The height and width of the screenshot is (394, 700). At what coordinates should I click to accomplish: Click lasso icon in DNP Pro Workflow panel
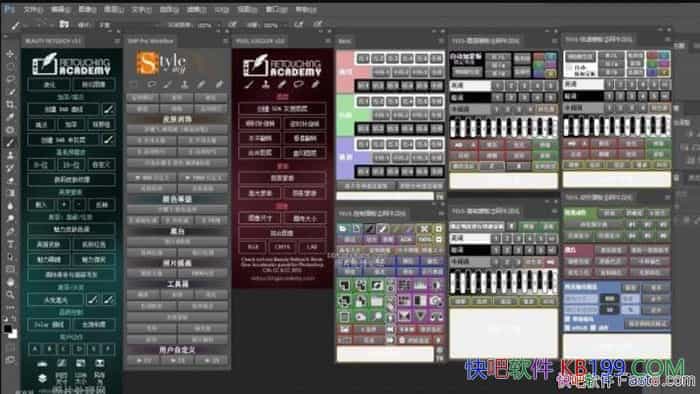point(151,84)
